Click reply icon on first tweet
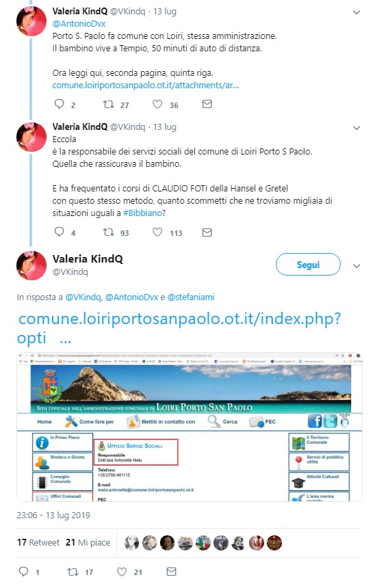Screen dimensions: 375x588 (60, 104)
